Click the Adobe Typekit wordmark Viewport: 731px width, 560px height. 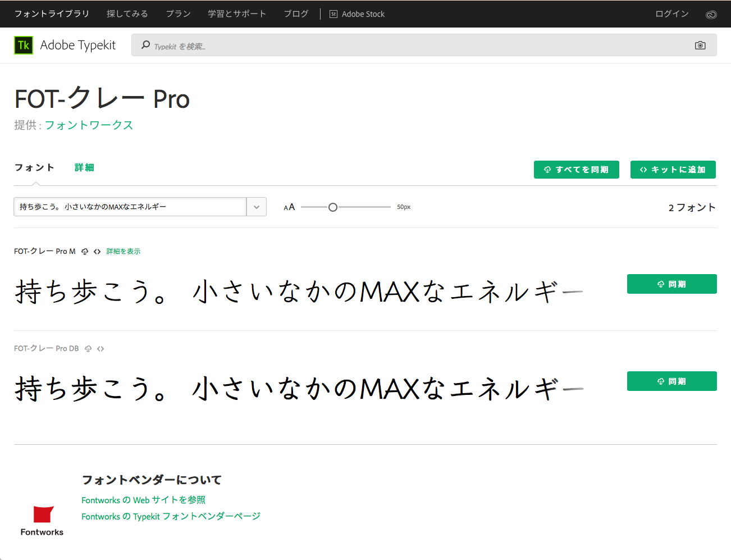tap(78, 45)
